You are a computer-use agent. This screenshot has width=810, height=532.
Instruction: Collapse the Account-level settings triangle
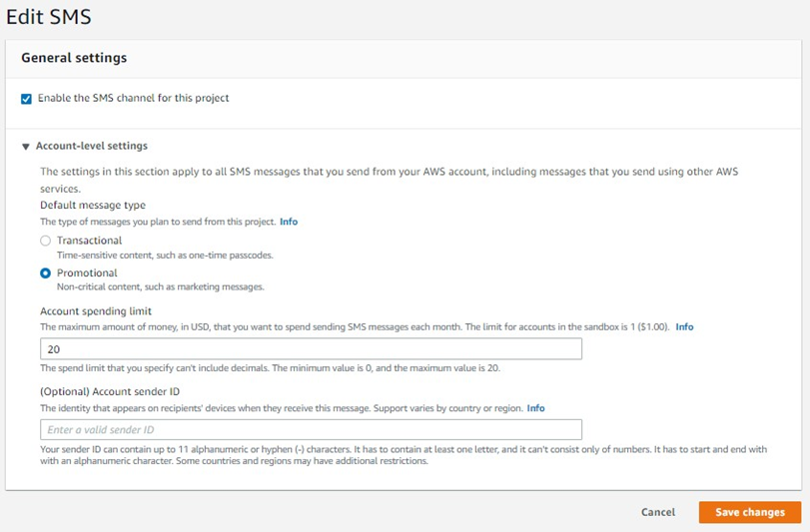click(x=26, y=146)
